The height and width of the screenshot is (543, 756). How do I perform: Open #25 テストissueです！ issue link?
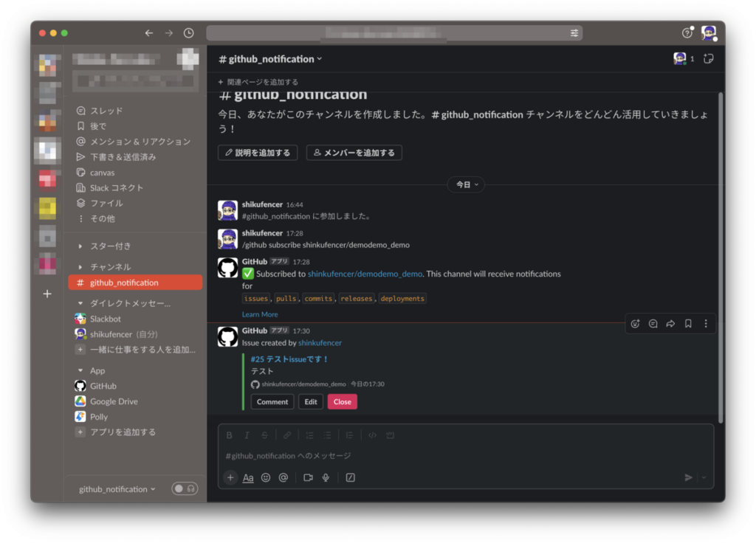tap(289, 359)
